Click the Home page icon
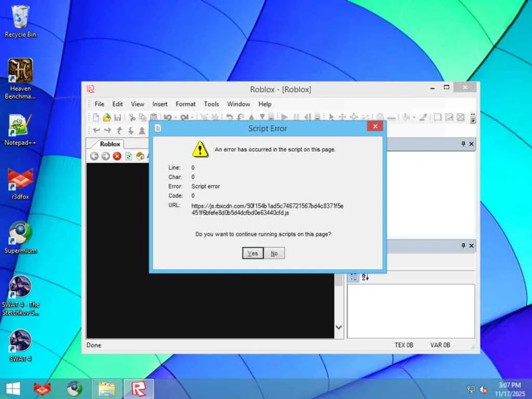Screen dimensions: 532x399 point(140,156)
